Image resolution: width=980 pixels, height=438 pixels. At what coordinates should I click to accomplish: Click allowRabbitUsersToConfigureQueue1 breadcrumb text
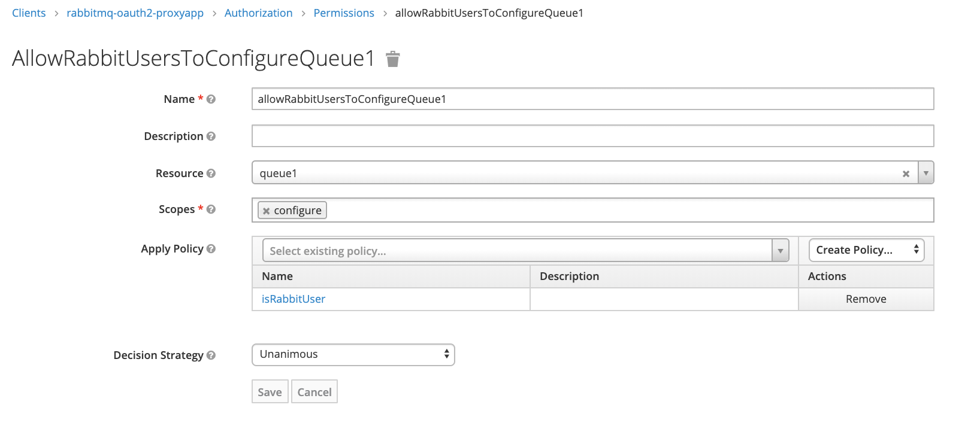pyautogui.click(x=489, y=13)
